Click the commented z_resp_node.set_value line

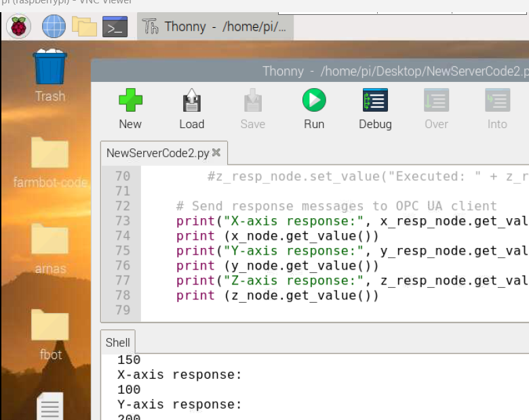coord(368,176)
